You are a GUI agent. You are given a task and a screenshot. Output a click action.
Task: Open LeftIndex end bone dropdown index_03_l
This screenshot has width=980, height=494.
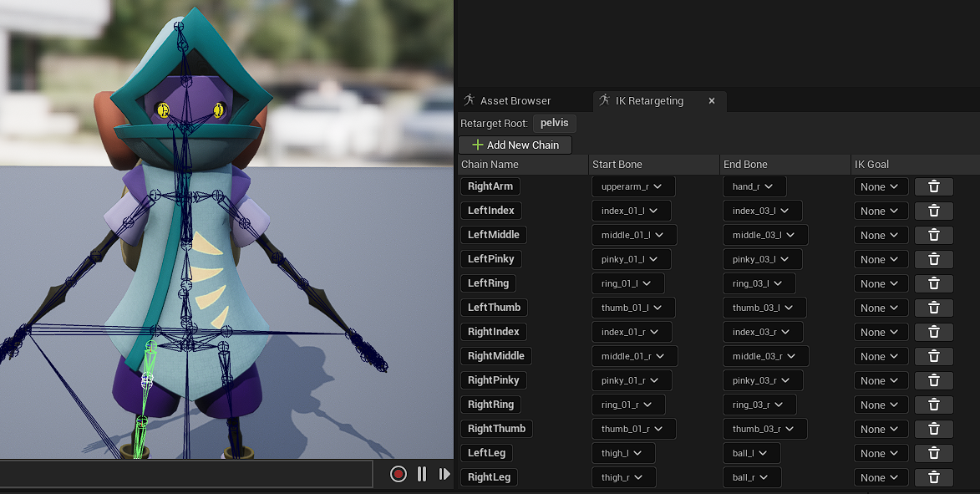(763, 211)
